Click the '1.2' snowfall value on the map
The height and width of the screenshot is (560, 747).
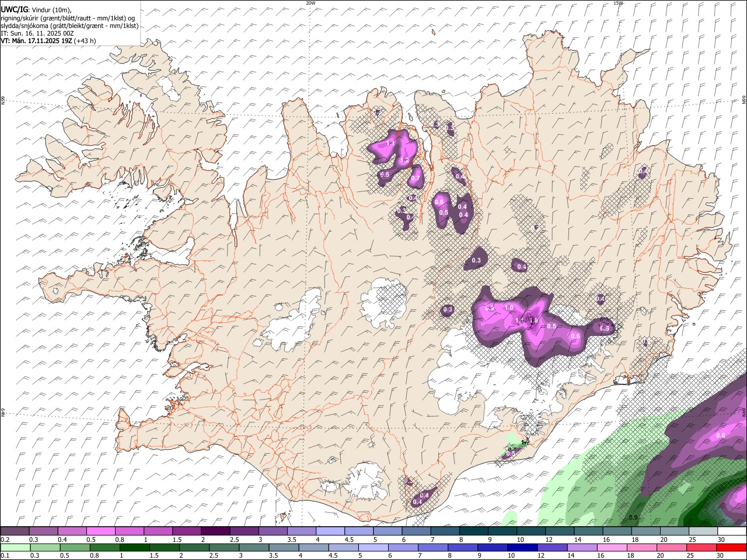[404, 160]
